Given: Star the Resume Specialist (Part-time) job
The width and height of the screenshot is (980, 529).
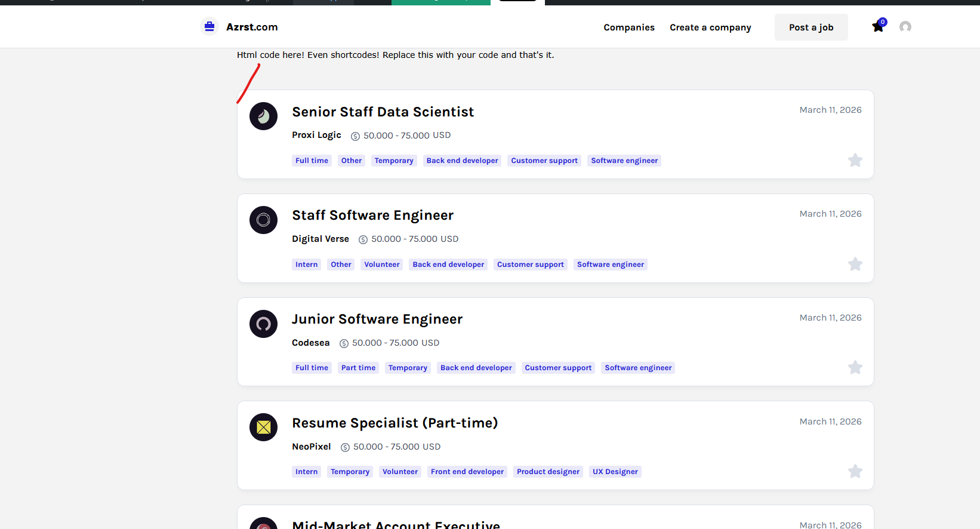Looking at the screenshot, I should click(x=855, y=471).
